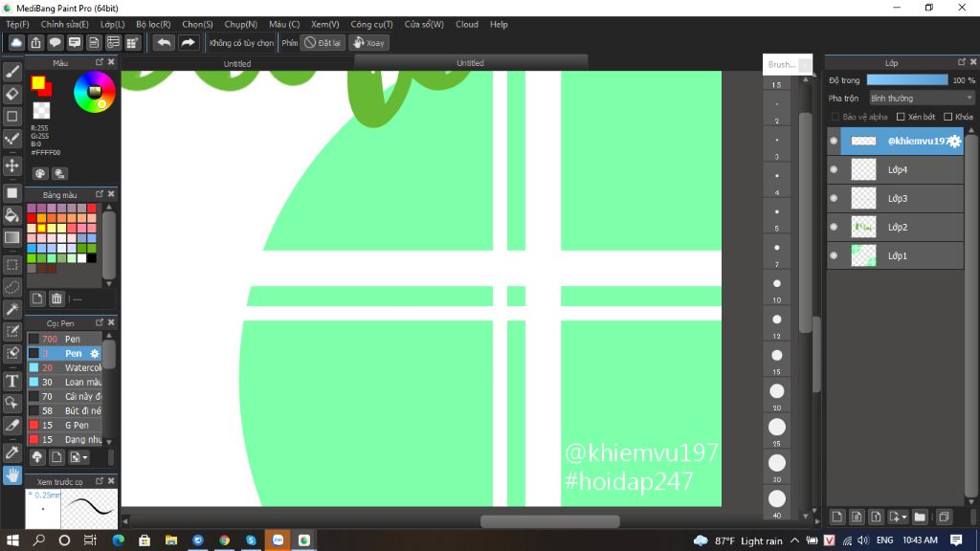The height and width of the screenshot is (551, 980).
Task: Open the Tệp(F) menu
Action: point(17,24)
